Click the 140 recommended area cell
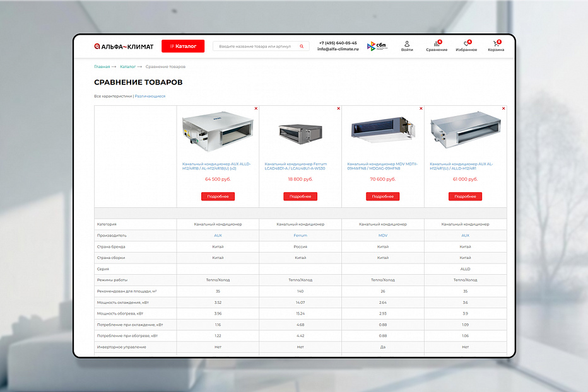Screen dimensions: 588x392 (300, 291)
